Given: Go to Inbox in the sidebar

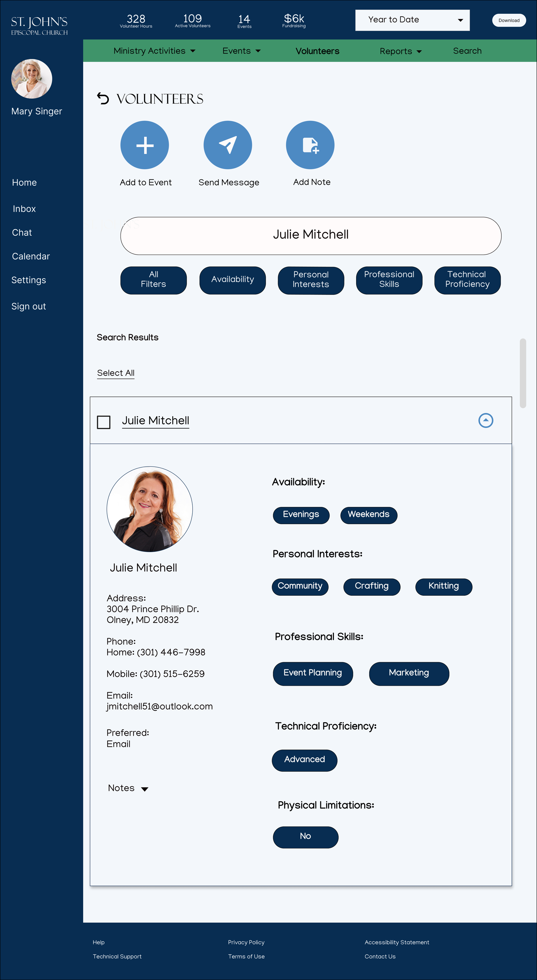Looking at the screenshot, I should 24,209.
